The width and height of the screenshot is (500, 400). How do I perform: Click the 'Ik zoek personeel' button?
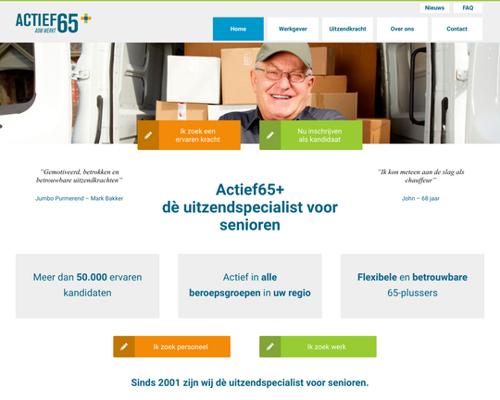(x=172, y=347)
